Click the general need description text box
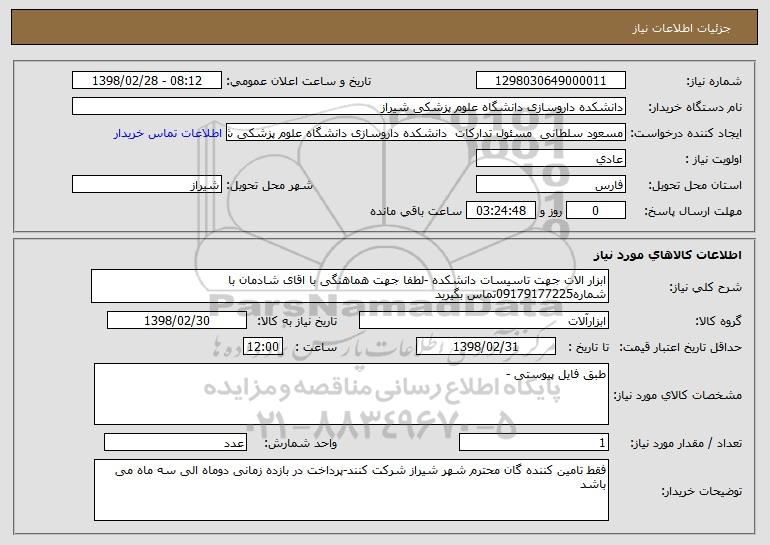Image resolution: width=770 pixels, height=545 pixels. [x=350, y=286]
